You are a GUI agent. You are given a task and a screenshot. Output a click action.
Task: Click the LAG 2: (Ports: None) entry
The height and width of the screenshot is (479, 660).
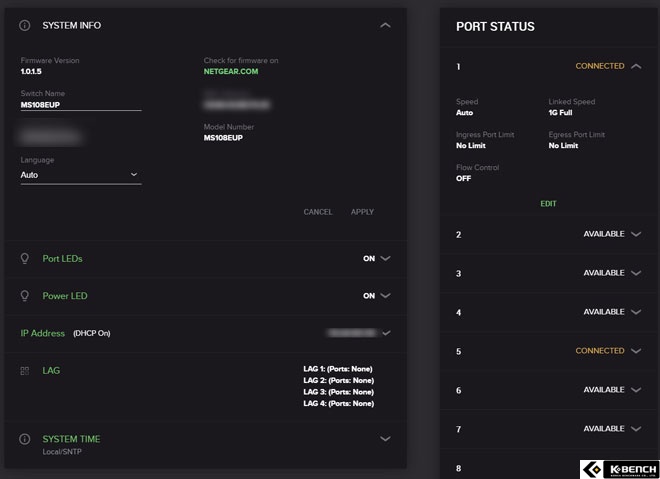click(338, 381)
